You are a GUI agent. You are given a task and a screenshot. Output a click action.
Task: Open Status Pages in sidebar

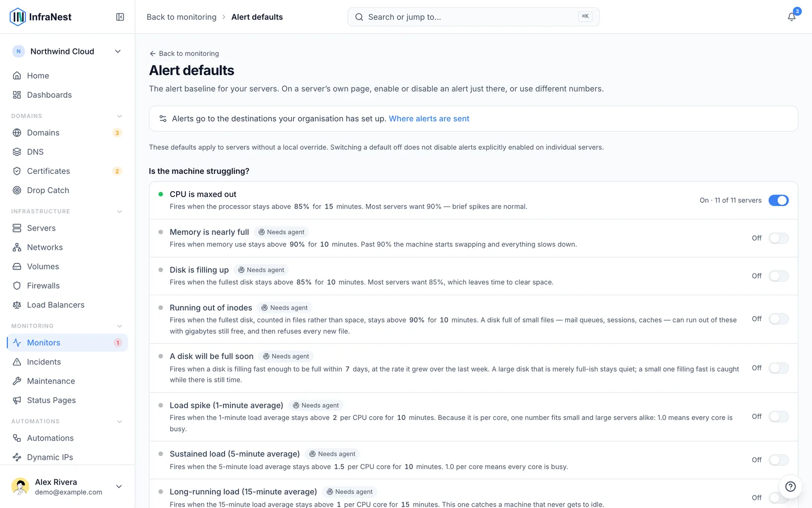pyautogui.click(x=67, y=400)
